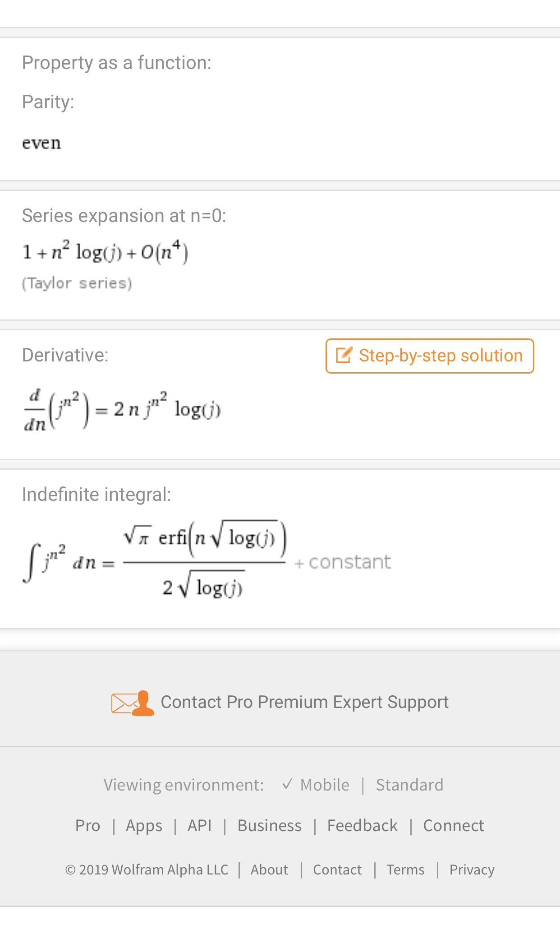Click the checkmark next to Mobile
Screen dimensions: 560x925
287,784
